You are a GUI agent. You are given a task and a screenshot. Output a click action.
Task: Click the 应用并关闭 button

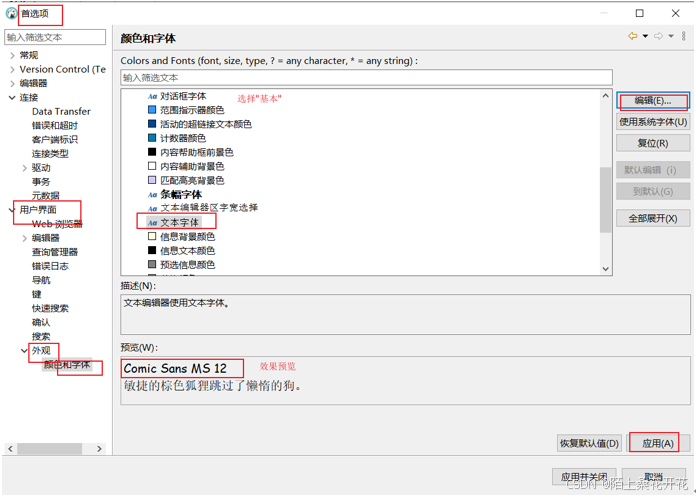tap(584, 477)
